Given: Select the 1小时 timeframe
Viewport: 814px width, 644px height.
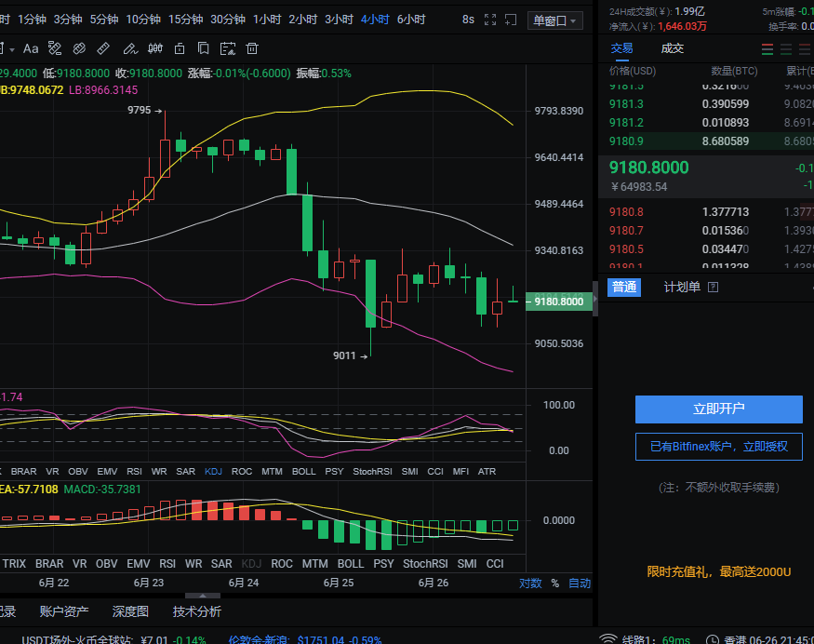Looking at the screenshot, I should [x=267, y=20].
